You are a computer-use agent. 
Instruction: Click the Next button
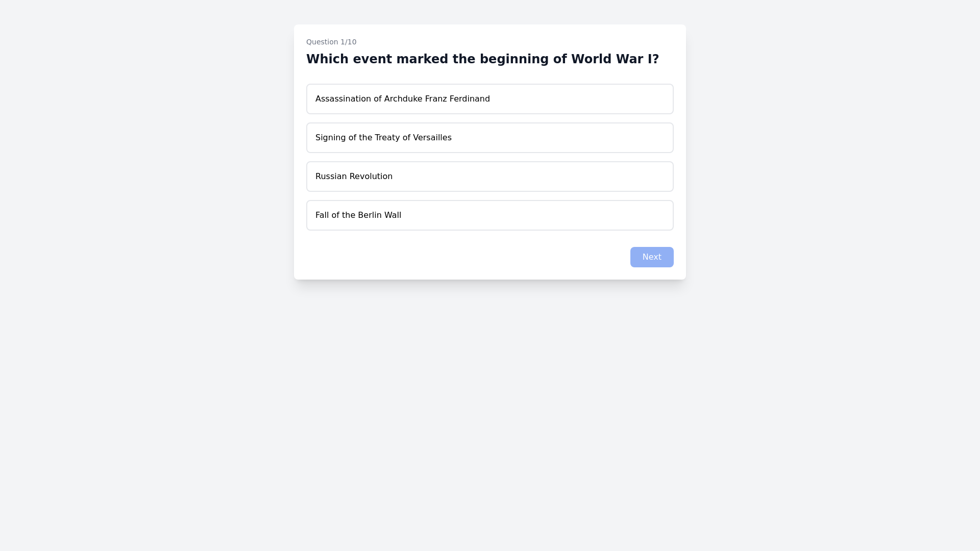(651, 257)
